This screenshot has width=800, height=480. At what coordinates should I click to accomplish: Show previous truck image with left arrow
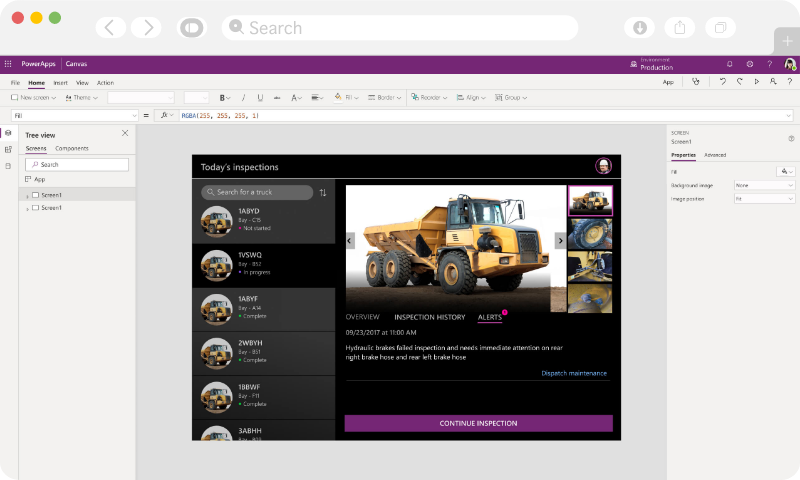click(350, 240)
